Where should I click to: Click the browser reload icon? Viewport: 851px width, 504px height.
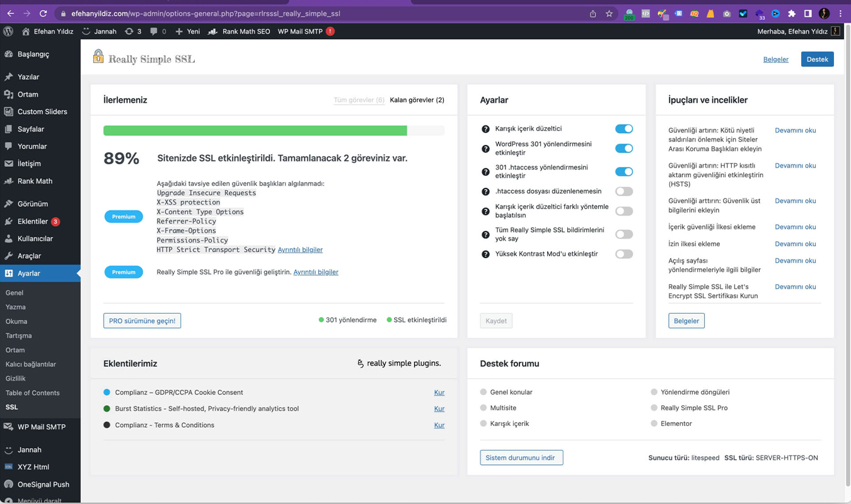(43, 13)
